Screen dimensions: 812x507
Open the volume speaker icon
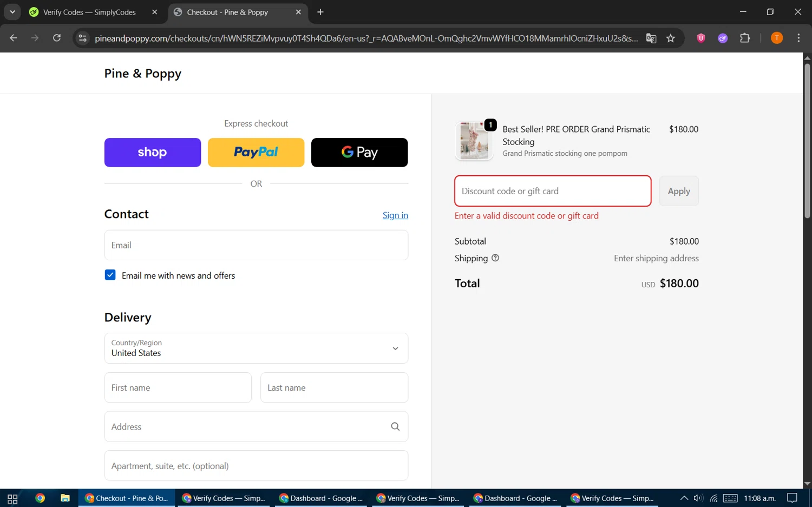[x=698, y=498]
